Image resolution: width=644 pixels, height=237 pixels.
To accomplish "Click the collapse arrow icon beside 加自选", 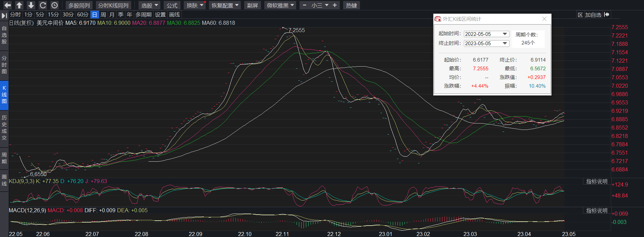I will (606, 15).
